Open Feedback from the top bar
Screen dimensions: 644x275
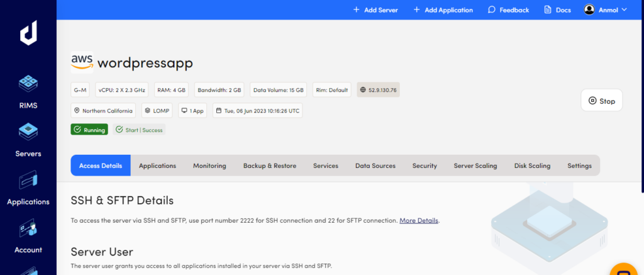(508, 10)
